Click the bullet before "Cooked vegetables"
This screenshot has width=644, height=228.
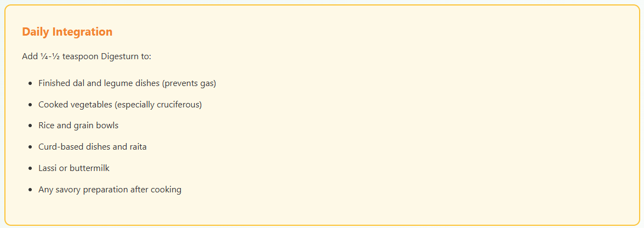pos(30,105)
